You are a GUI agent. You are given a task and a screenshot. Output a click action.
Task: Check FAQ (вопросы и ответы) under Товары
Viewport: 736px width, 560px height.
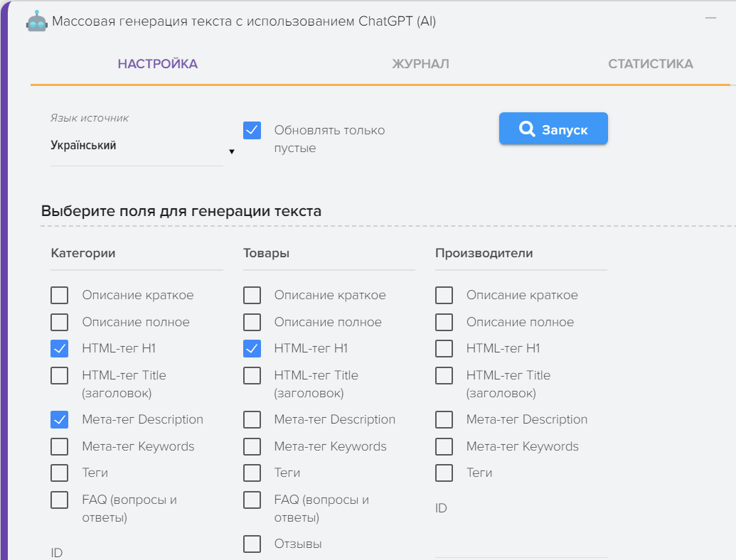point(252,500)
